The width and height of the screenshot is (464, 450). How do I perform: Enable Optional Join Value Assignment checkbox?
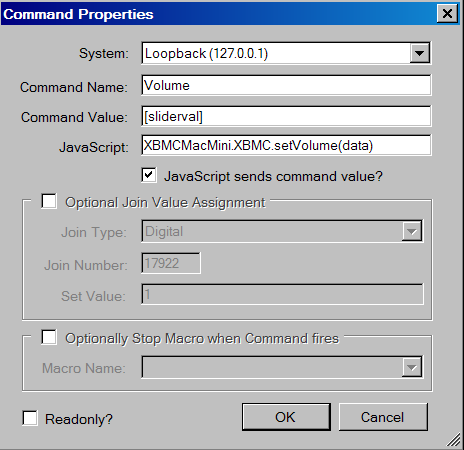pyautogui.click(x=49, y=201)
